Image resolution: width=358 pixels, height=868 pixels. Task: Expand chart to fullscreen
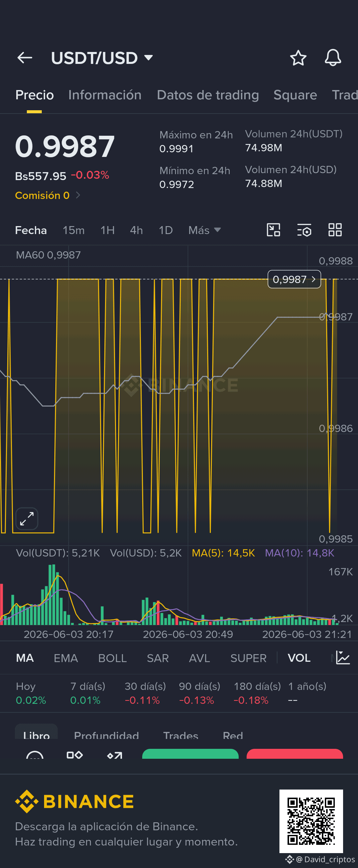pyautogui.click(x=27, y=519)
